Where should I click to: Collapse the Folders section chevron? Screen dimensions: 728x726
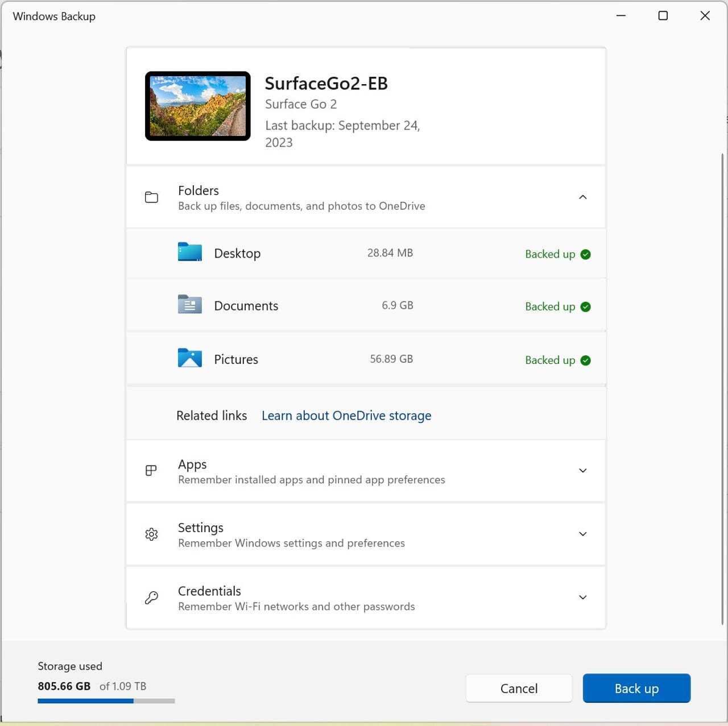pyautogui.click(x=582, y=197)
